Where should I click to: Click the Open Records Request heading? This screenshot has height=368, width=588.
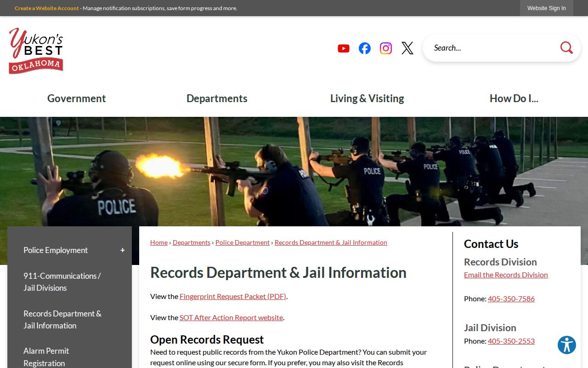tap(207, 339)
